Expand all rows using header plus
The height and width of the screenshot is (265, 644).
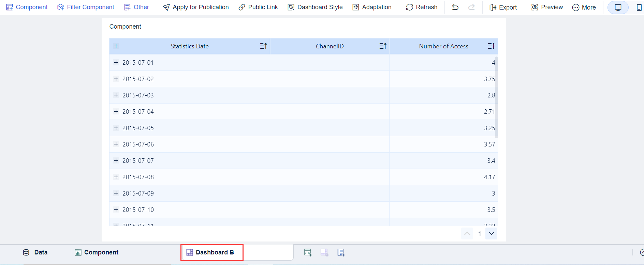coord(116,46)
